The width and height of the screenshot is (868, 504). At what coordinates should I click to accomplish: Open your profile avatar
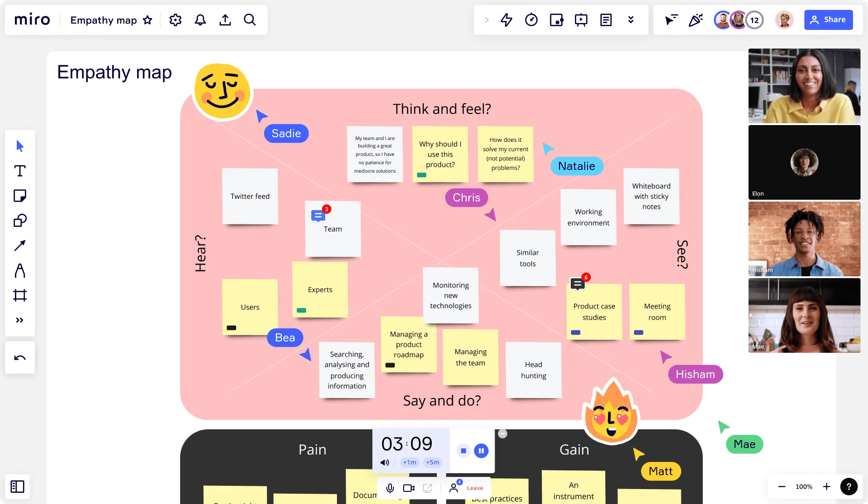pos(784,20)
